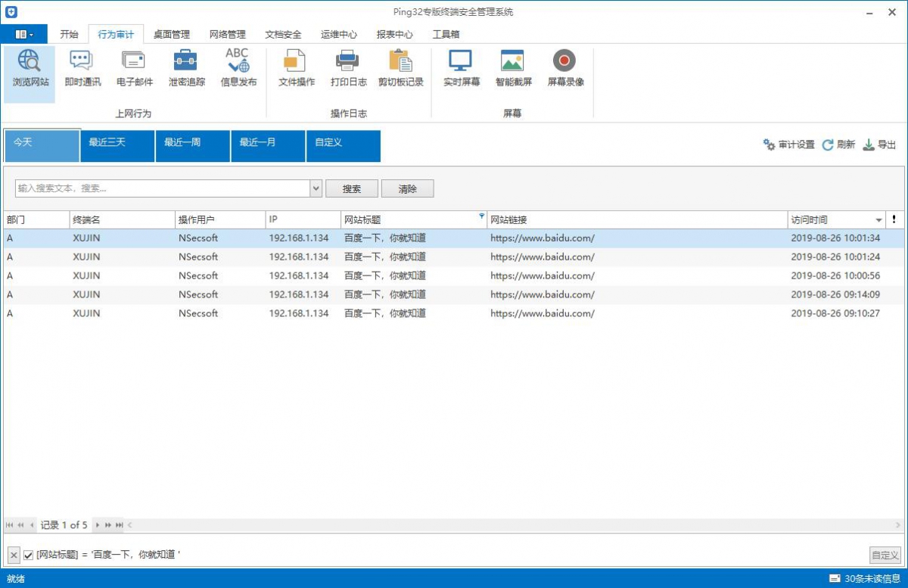
Task: Select the row visited at 09:10:27
Action: click(x=453, y=313)
